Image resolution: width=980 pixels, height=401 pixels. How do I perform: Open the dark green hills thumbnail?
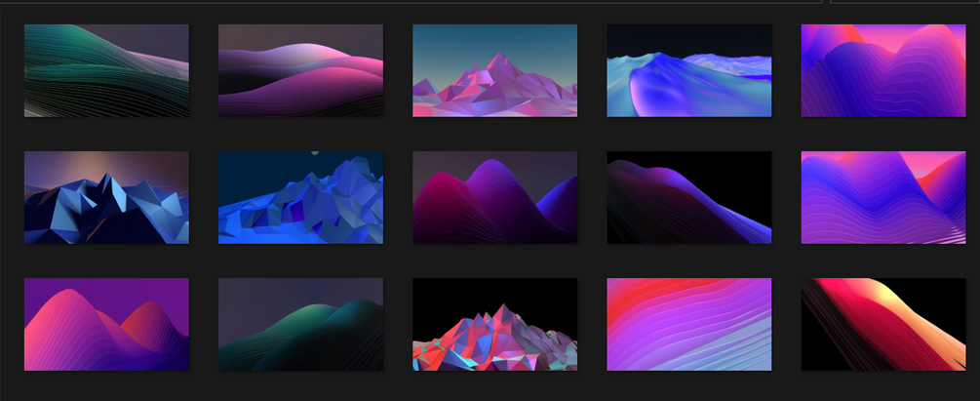tap(300, 324)
